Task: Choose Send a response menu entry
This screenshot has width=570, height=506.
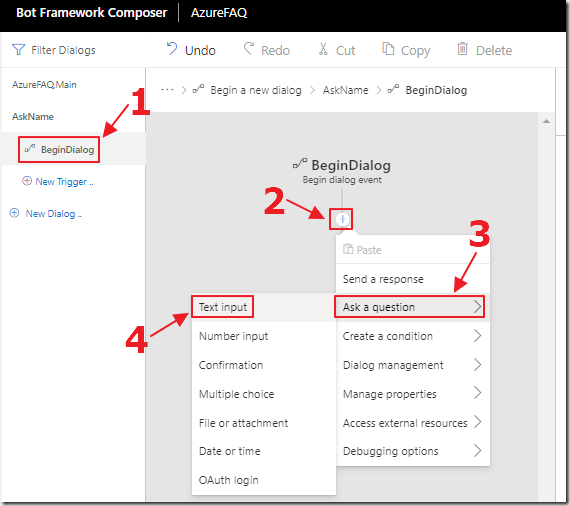Action: pyautogui.click(x=413, y=279)
